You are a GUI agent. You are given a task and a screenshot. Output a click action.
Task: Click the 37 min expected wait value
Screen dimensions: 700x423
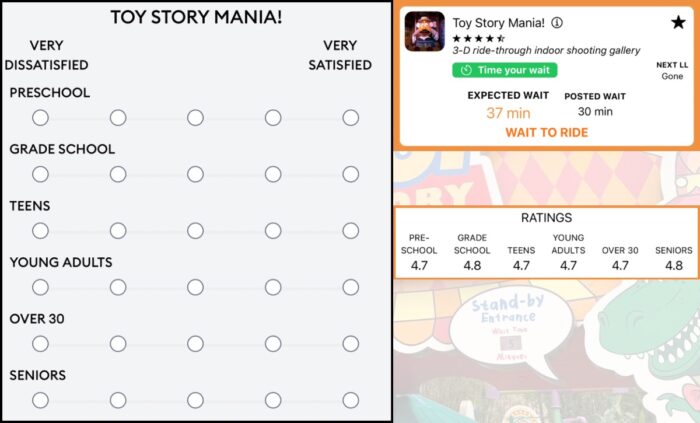(x=508, y=113)
